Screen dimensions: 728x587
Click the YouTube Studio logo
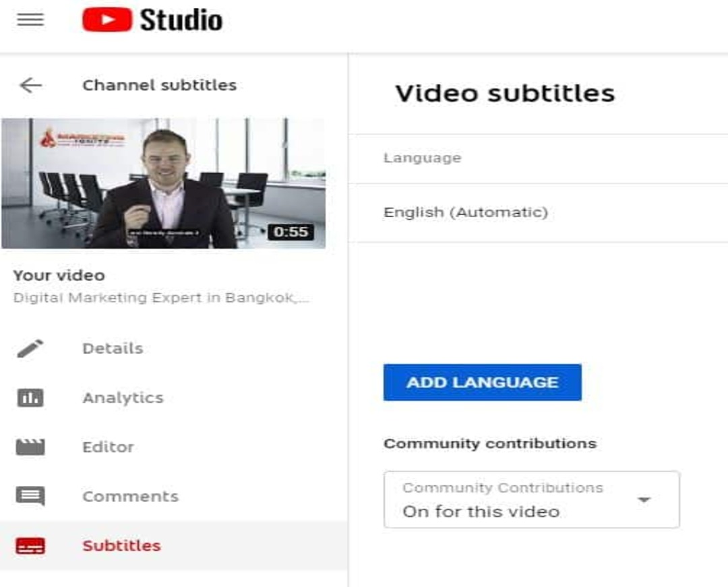152,20
